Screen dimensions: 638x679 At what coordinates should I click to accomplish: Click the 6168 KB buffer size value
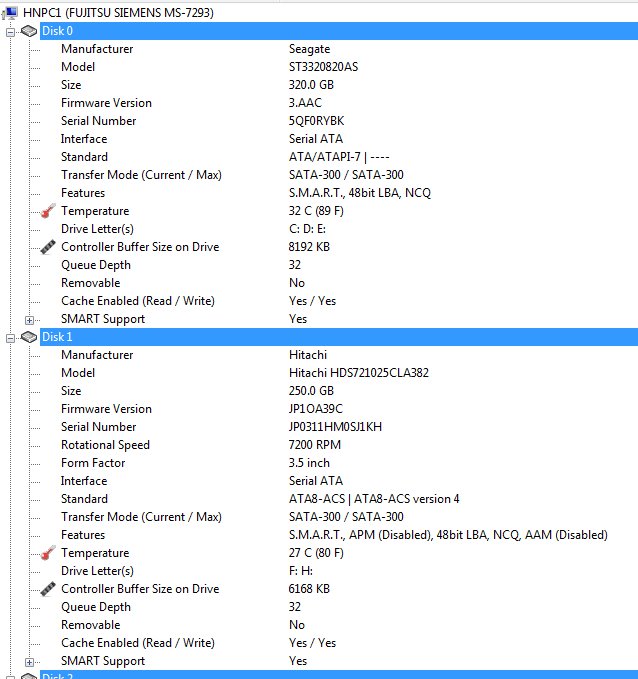click(309, 589)
